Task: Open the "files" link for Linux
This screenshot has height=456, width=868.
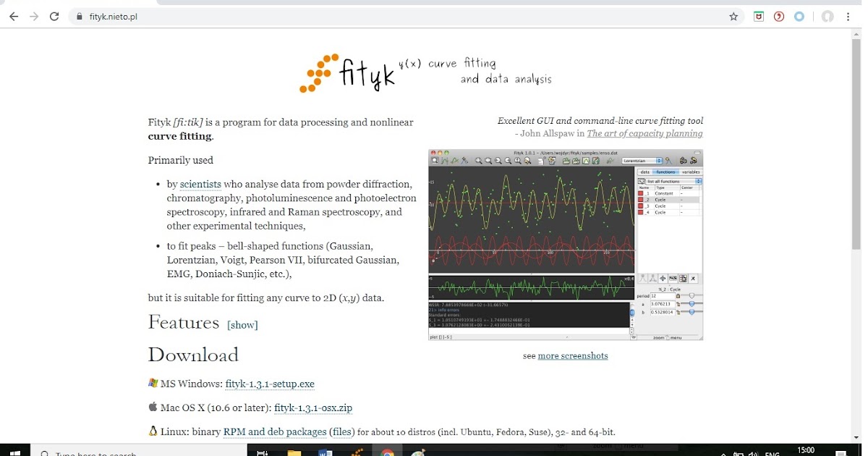Action: click(x=343, y=431)
